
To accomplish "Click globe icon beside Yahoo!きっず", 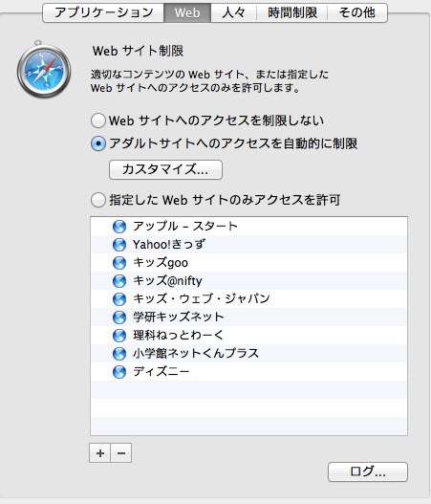I will [x=119, y=245].
